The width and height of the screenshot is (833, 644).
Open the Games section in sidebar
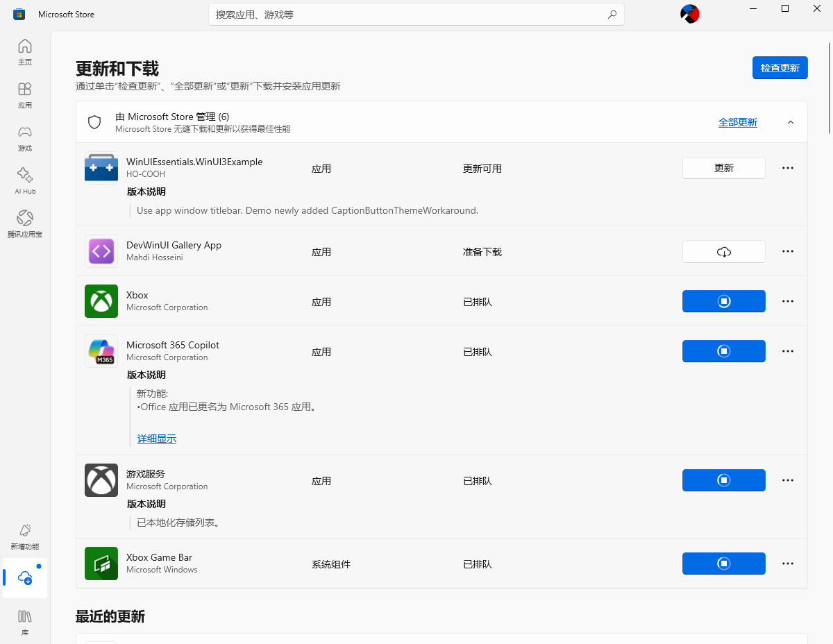point(25,138)
